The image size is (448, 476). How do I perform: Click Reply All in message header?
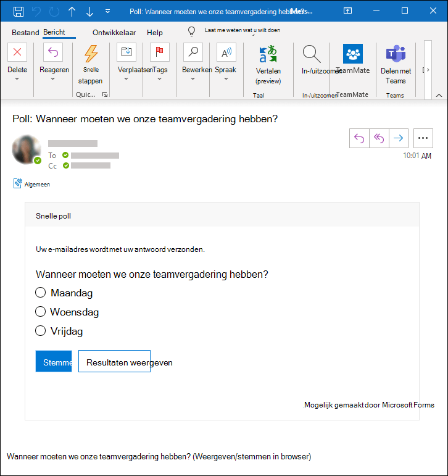[379, 138]
